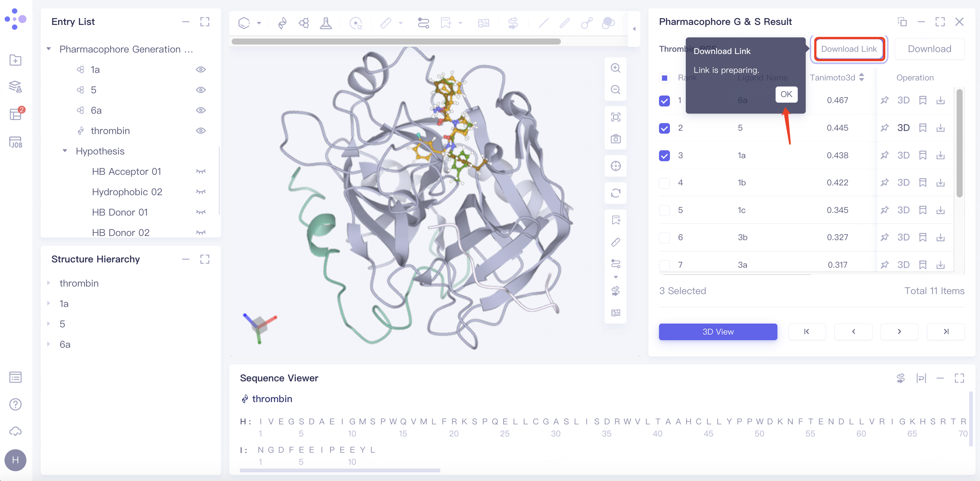
Task: Click the sequence lines icon in top toolbar
Action: coord(424,23)
